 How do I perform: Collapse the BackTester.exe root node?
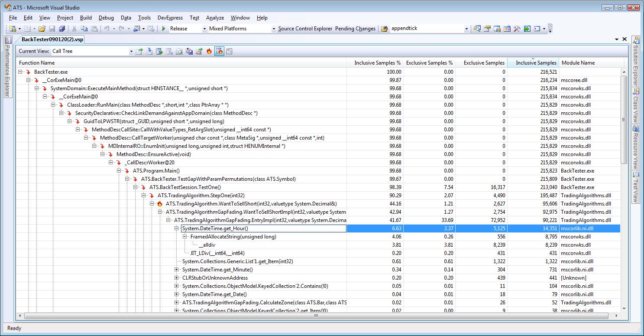[20, 72]
